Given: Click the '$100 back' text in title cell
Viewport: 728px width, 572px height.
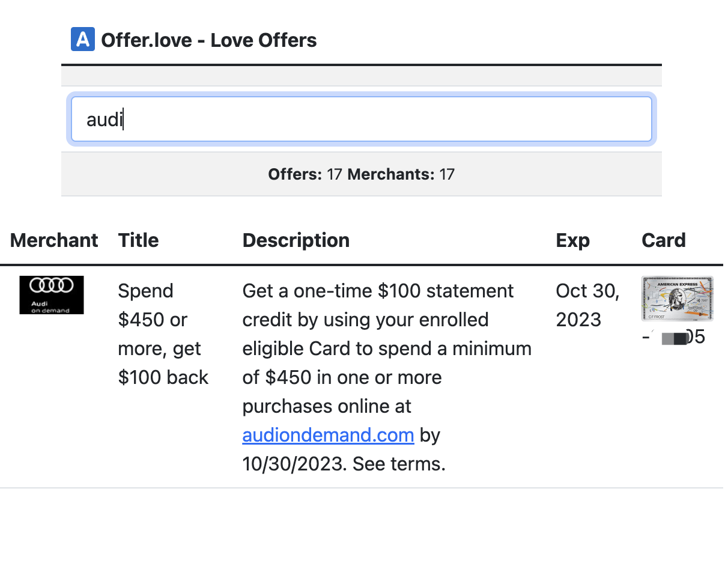Looking at the screenshot, I should click(163, 377).
